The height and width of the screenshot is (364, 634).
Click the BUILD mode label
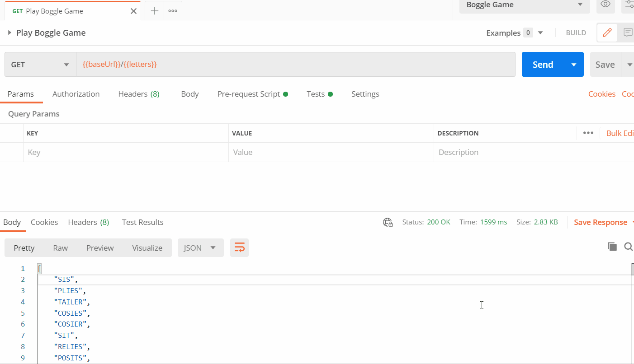coord(576,33)
